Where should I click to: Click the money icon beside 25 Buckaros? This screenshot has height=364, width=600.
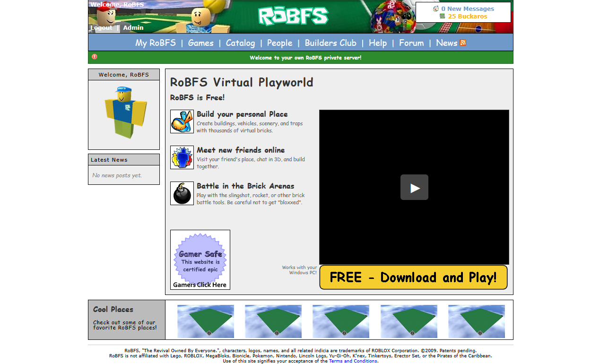coord(443,16)
